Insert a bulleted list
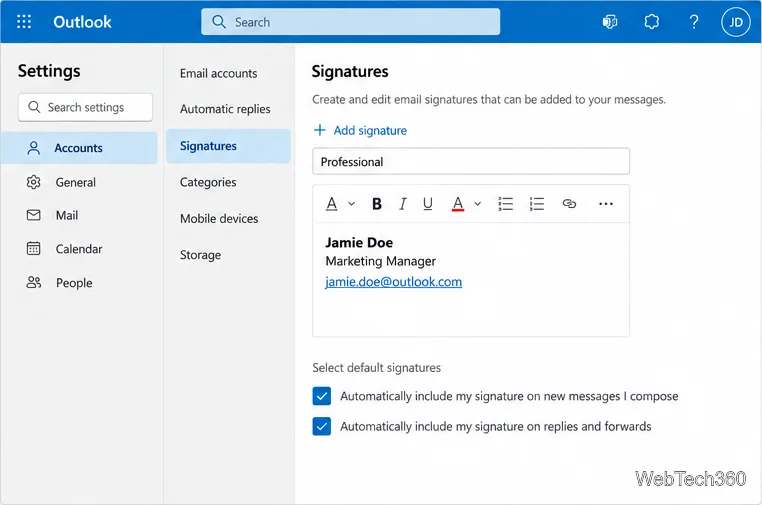Image resolution: width=762 pixels, height=505 pixels. tap(505, 204)
